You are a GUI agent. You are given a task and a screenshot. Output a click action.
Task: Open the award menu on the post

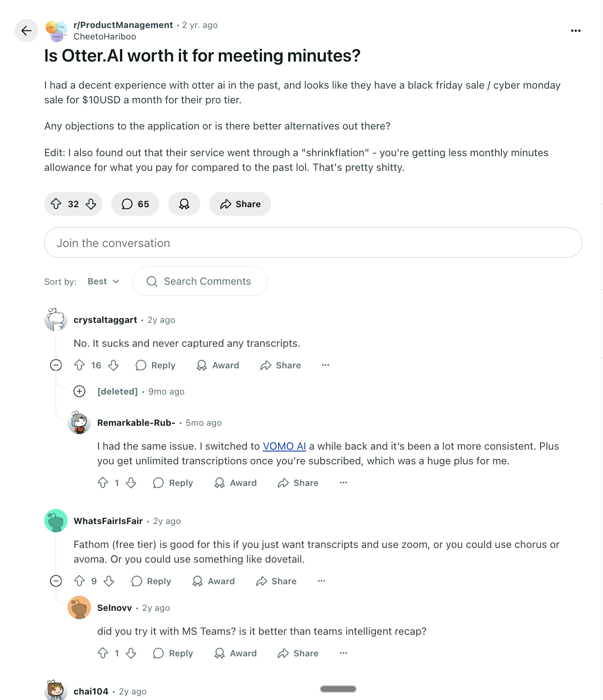[x=184, y=204]
